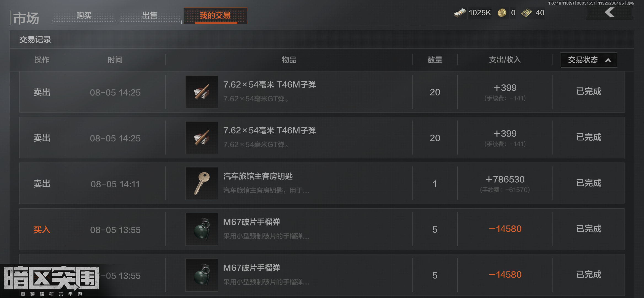Select M67 grenade icon at 13:55 purchase
This screenshot has height=298, width=644.
[202, 229]
